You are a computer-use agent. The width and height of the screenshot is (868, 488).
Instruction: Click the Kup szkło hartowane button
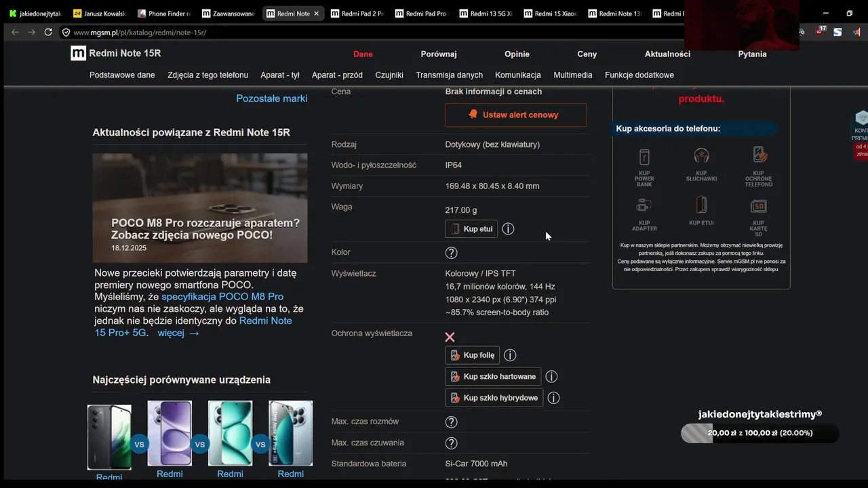coord(493,377)
